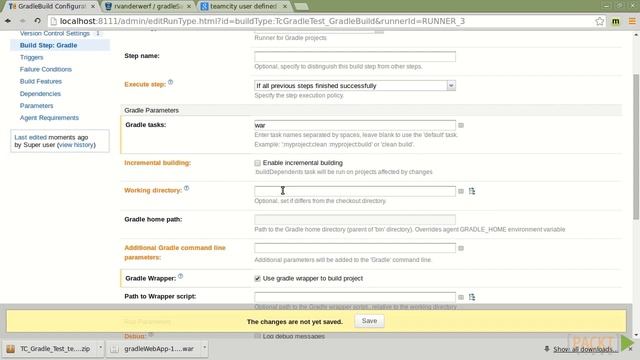Click the Gradle tasks field containing war
The image size is (640, 360).
pyautogui.click(x=355, y=125)
